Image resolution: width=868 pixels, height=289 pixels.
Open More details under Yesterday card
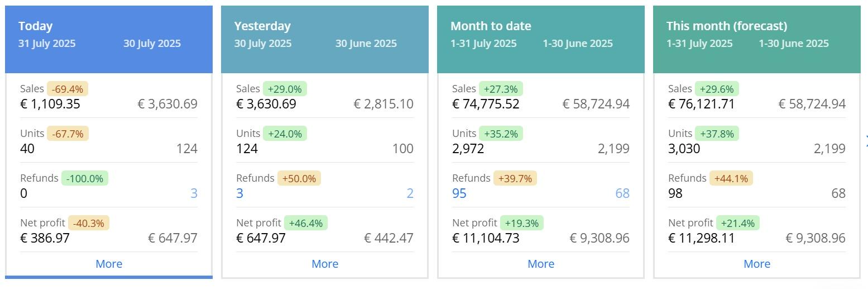(325, 264)
